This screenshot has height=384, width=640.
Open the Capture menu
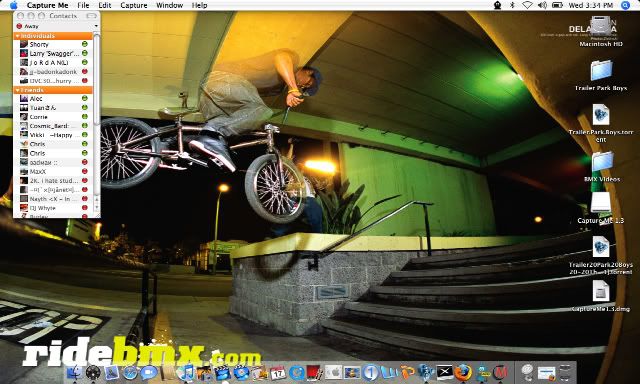coord(133,5)
